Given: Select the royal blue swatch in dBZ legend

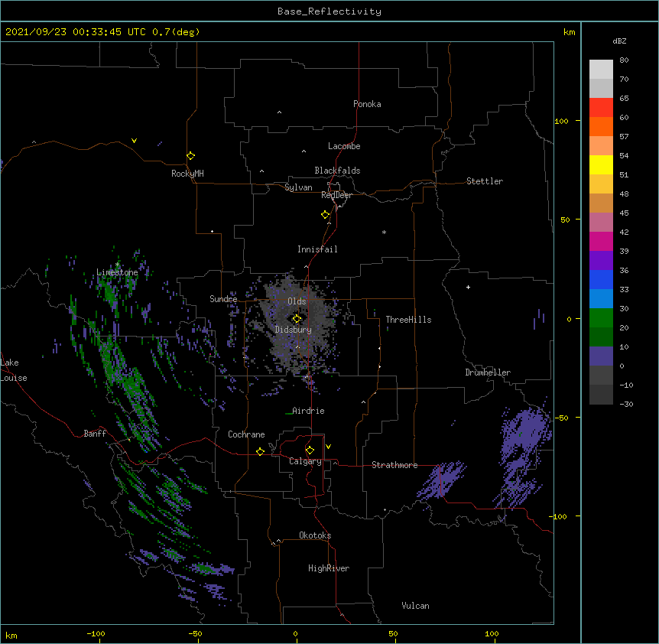Looking at the screenshot, I should pos(601,279).
